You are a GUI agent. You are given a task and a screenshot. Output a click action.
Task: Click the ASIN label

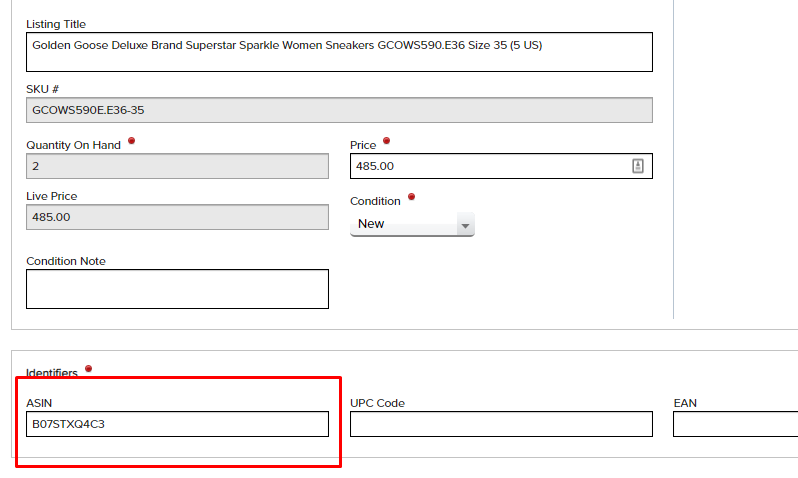click(x=39, y=403)
